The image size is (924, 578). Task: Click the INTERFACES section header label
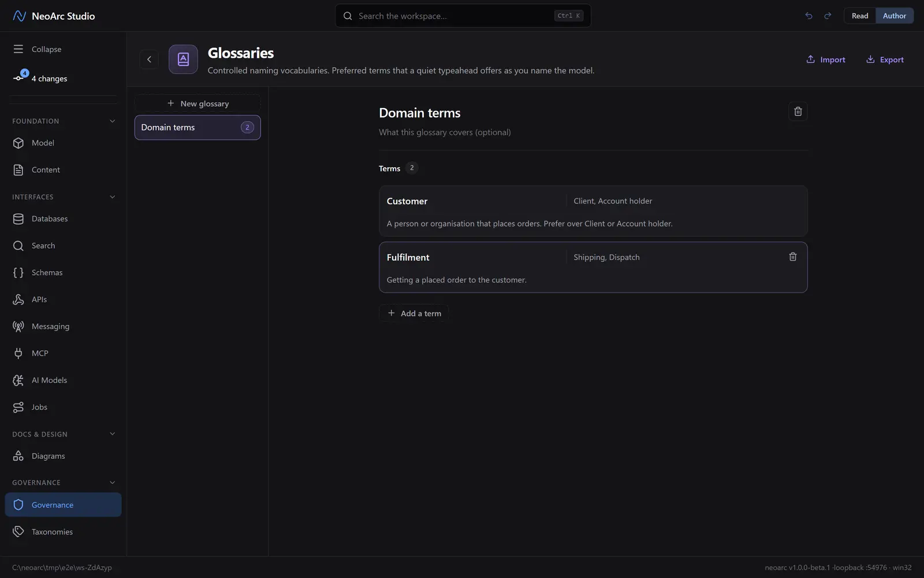click(33, 197)
